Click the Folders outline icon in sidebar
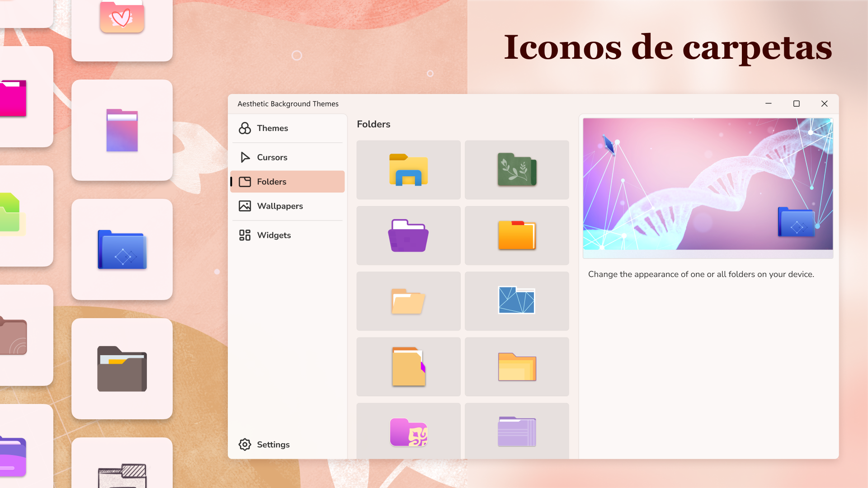 (245, 182)
